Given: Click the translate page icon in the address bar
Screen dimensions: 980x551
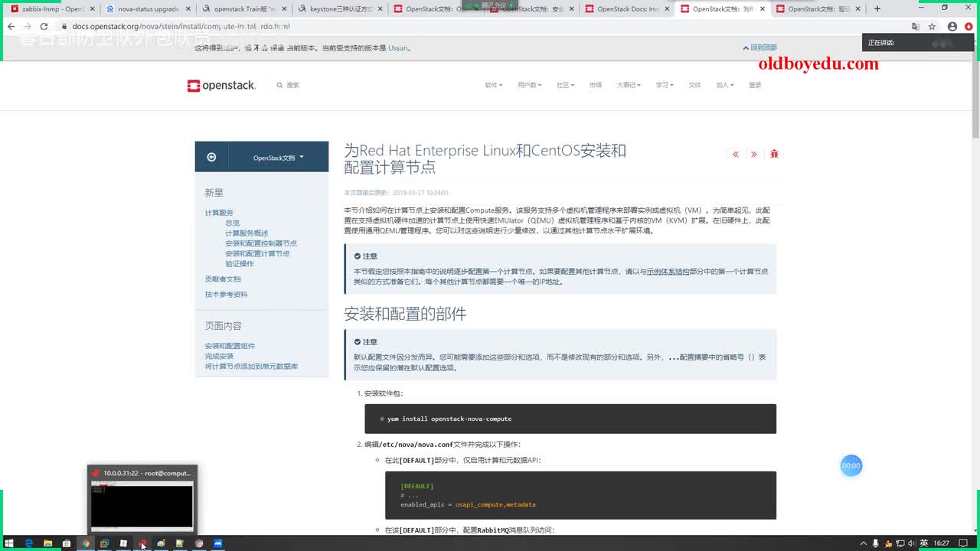Looking at the screenshot, I should [916, 26].
